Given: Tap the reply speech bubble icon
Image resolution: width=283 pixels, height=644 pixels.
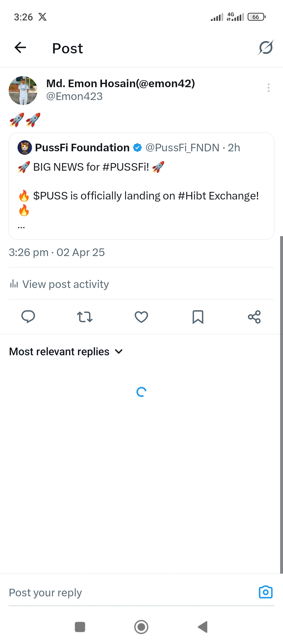Looking at the screenshot, I should coord(28,317).
